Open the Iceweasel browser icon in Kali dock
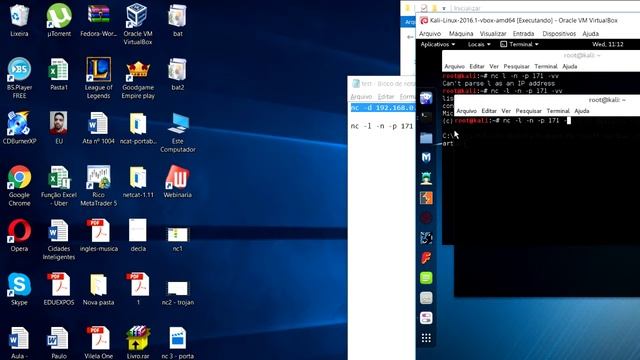This screenshot has width=640, height=360. pos(426,98)
